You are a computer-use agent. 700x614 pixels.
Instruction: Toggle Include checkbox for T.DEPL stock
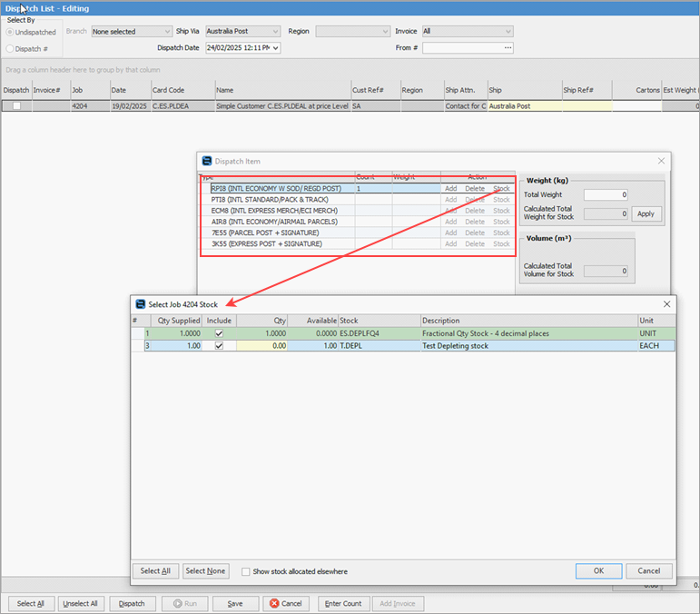pyautogui.click(x=219, y=346)
